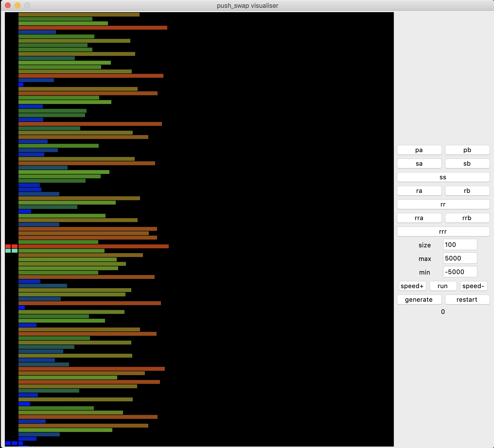Click the rr rotate both button

click(443, 205)
